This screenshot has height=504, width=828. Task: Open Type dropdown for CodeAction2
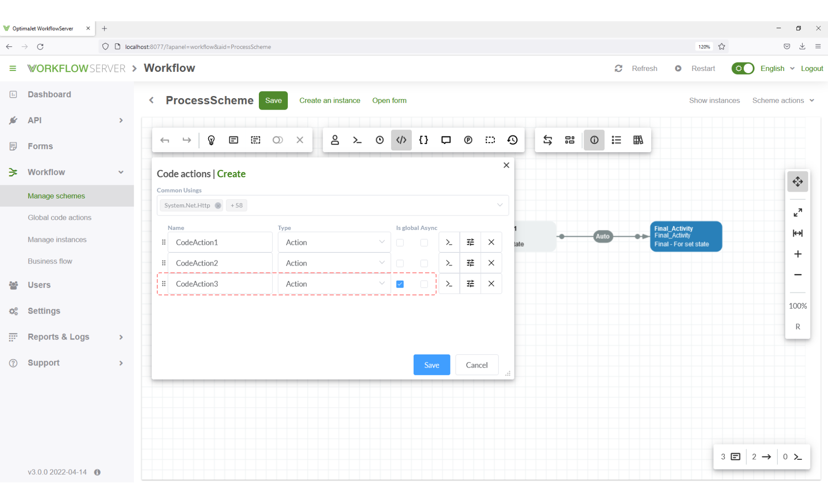334,263
